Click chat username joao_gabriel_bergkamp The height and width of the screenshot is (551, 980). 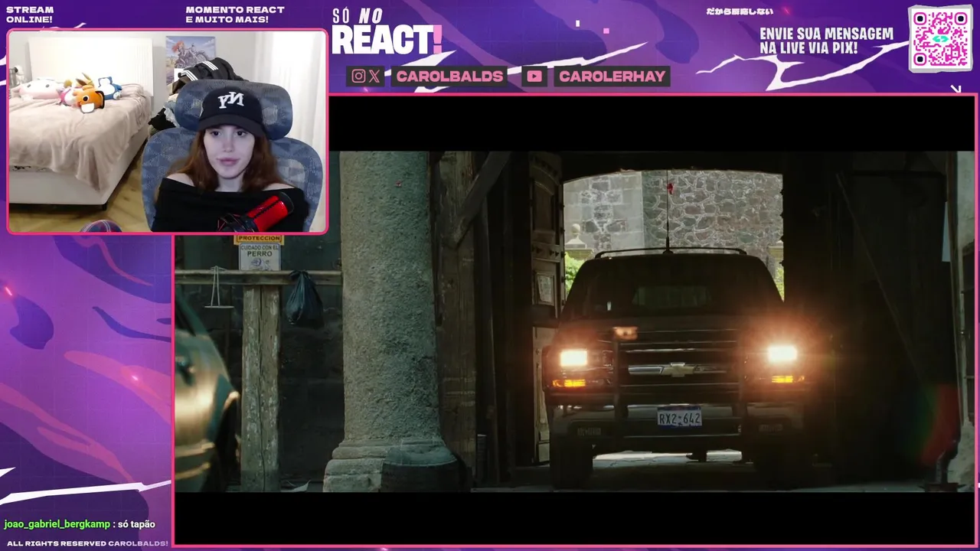57,524
